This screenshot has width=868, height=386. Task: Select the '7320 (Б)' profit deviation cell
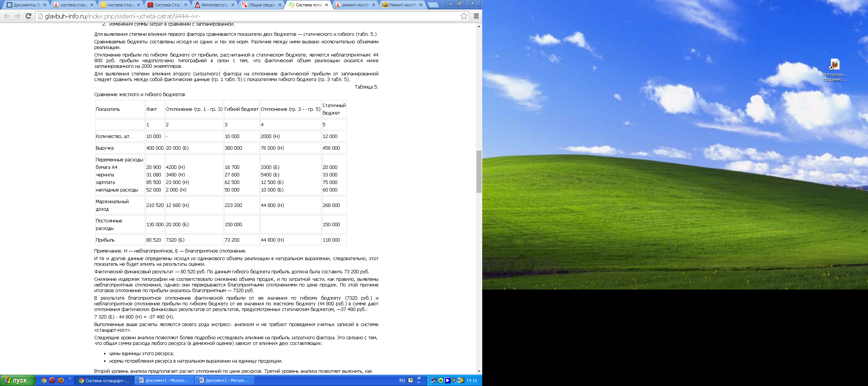click(194, 240)
